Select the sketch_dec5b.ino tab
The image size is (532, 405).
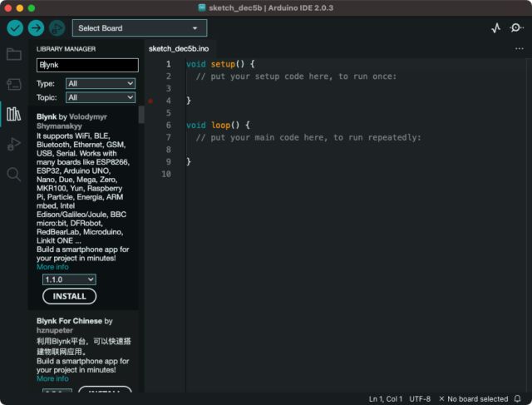coord(179,48)
